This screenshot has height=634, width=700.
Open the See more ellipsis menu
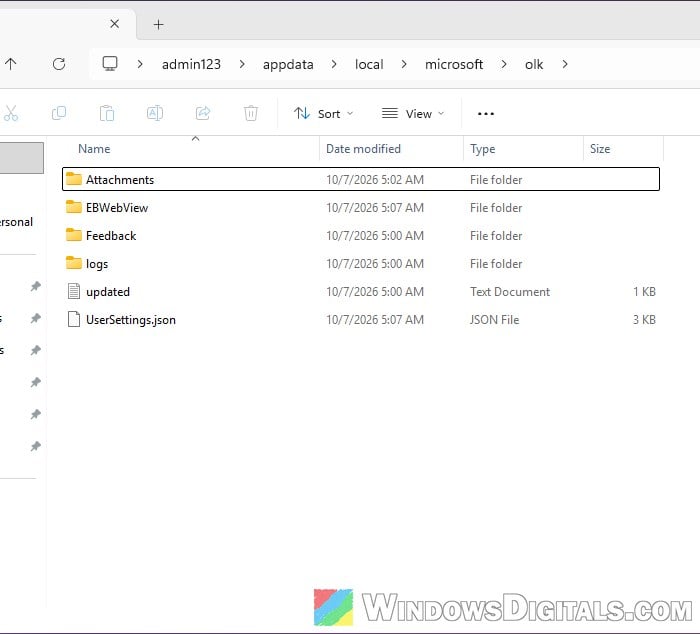[x=486, y=114]
